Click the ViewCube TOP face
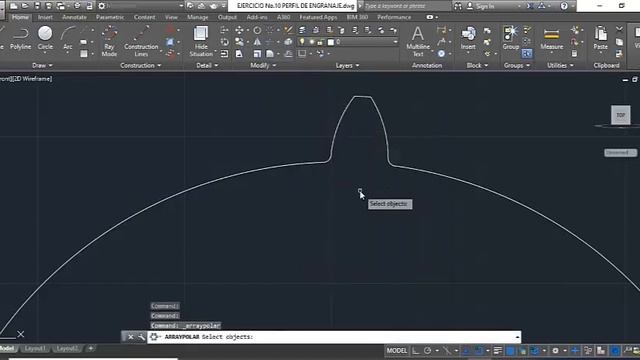The width and height of the screenshot is (640, 360). point(620,115)
